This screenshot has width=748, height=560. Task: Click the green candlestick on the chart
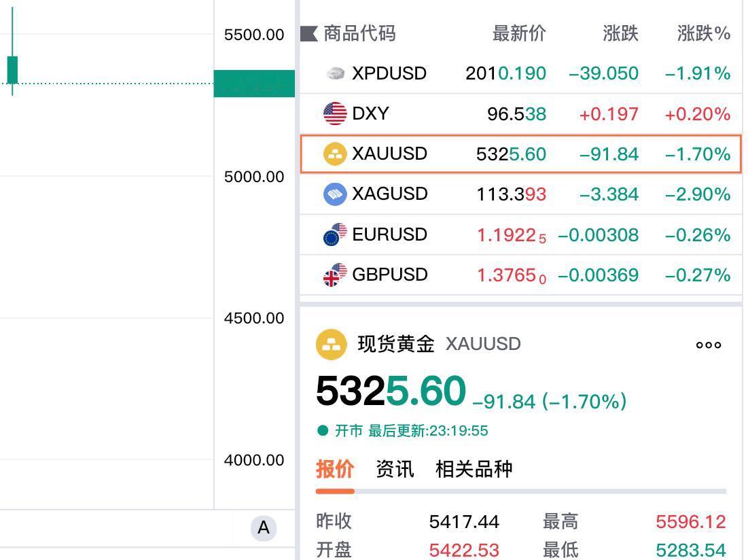[x=12, y=70]
